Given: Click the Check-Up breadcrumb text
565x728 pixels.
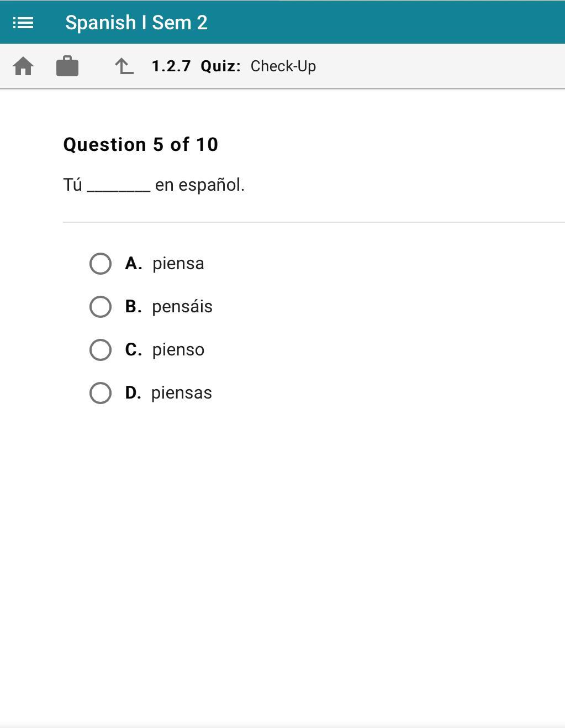Looking at the screenshot, I should pyautogui.click(x=283, y=66).
